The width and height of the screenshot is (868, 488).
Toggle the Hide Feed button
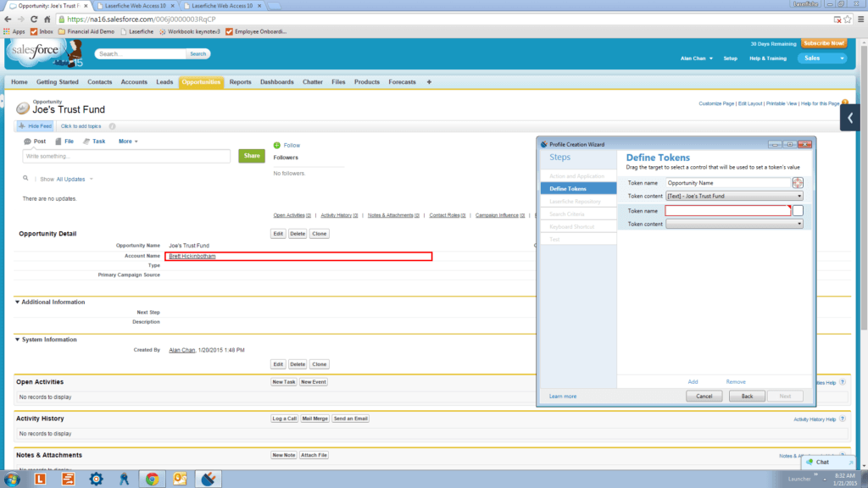(35, 126)
